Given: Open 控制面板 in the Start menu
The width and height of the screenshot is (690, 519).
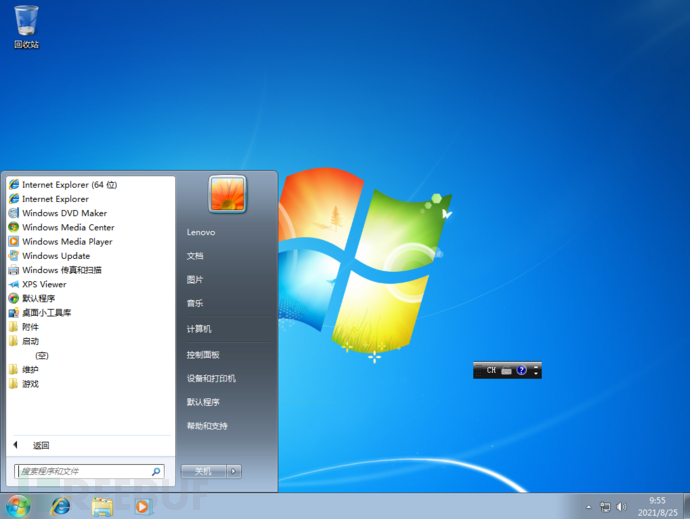Looking at the screenshot, I should pos(203,355).
